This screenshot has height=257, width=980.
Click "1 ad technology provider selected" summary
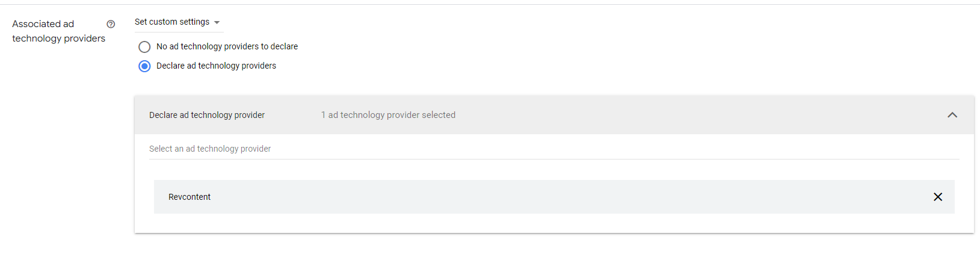[x=388, y=115]
